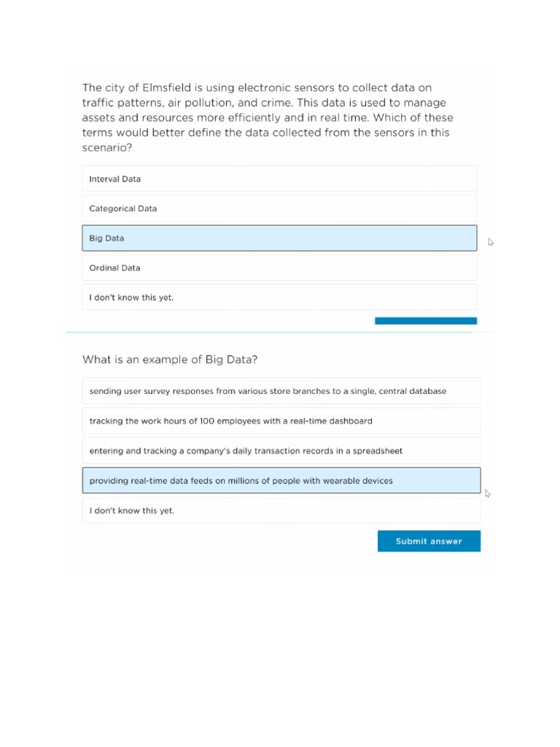
Task: Select the highlighted Big Data option
Action: [x=279, y=239]
